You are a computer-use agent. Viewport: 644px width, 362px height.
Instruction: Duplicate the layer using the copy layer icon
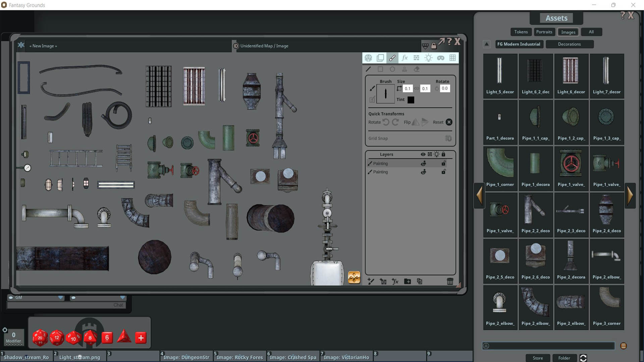tap(419, 282)
